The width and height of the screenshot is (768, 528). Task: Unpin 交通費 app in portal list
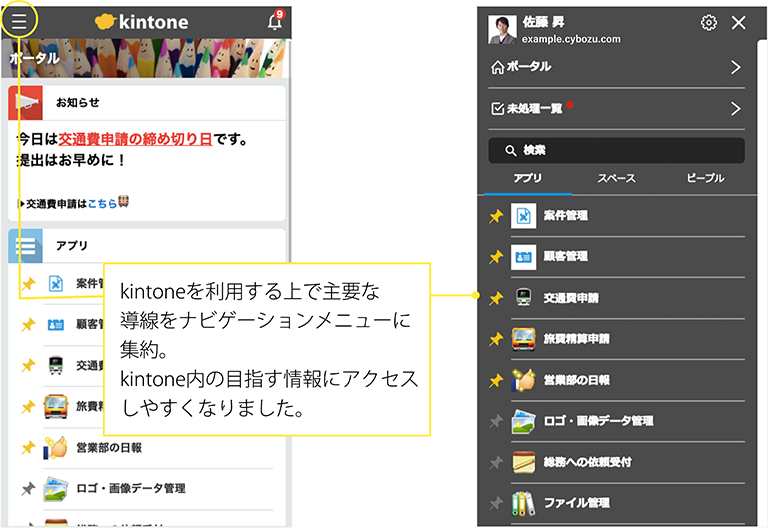[x=28, y=365]
